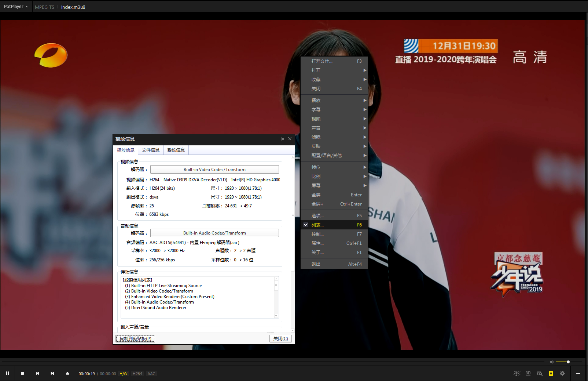
Task: Toggle the yellow playlist panel button
Action: click(551, 373)
